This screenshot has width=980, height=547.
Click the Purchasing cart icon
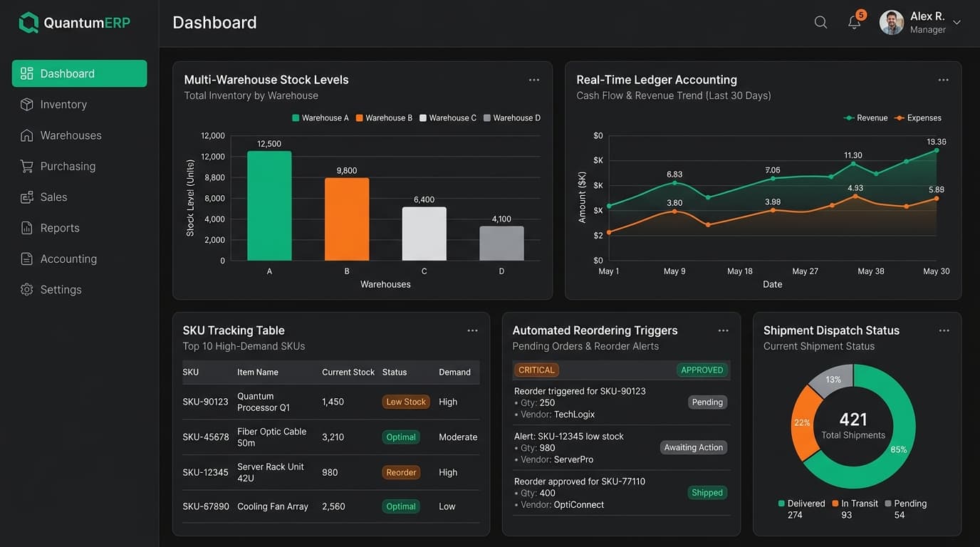point(27,166)
